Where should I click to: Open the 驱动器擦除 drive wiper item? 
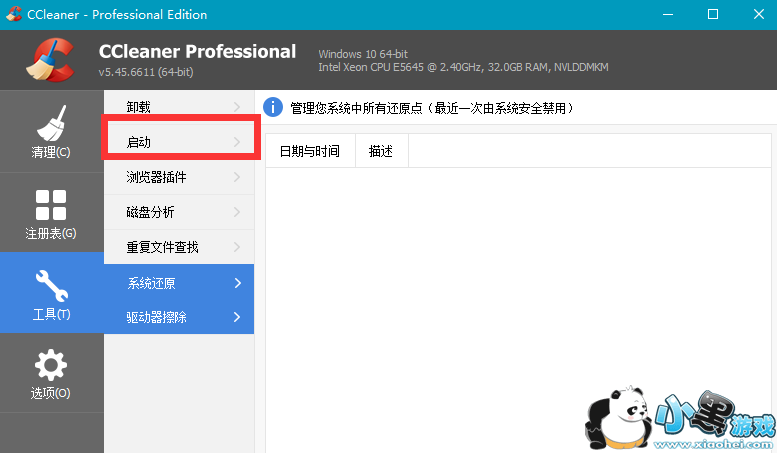coord(179,317)
